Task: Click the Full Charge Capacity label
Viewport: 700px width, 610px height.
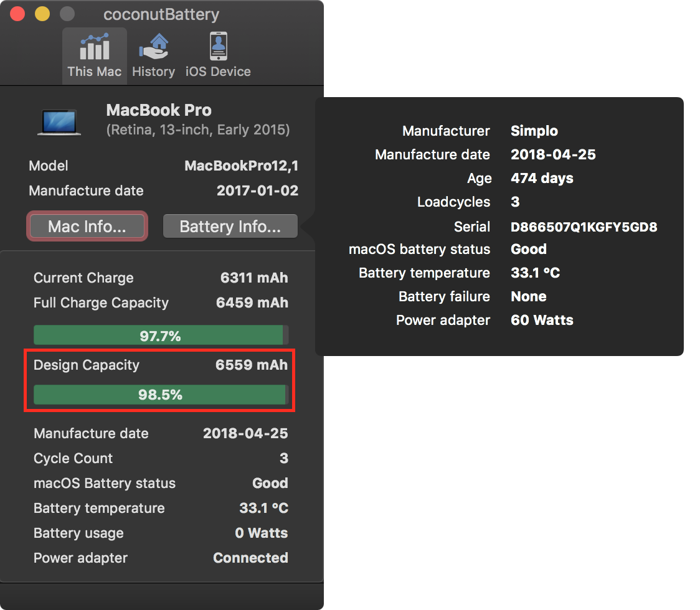Action: click(x=102, y=303)
